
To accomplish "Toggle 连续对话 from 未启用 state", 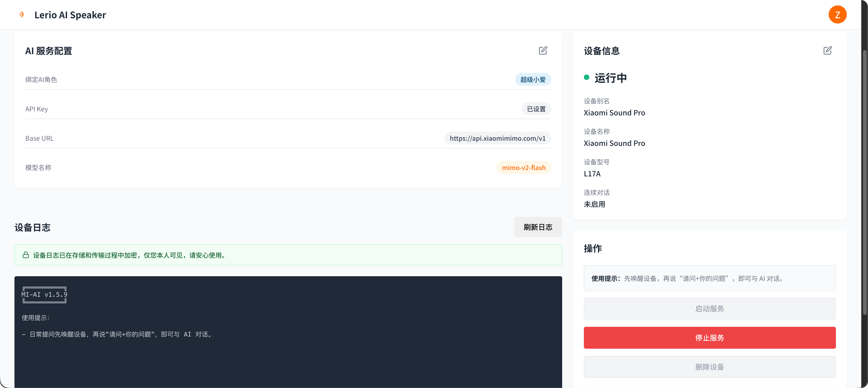I will click(x=594, y=204).
